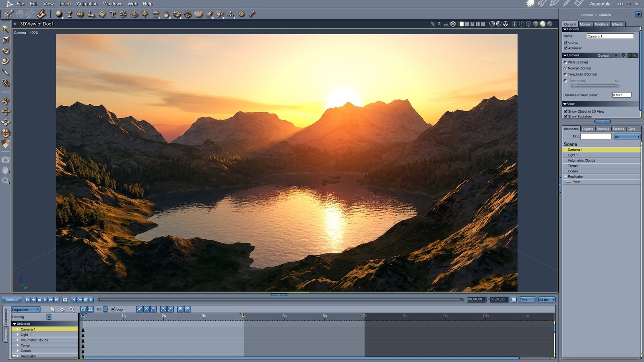Uncheck the Visible checkbox
Image resolution: width=644 pixels, height=362 pixels.
point(566,43)
